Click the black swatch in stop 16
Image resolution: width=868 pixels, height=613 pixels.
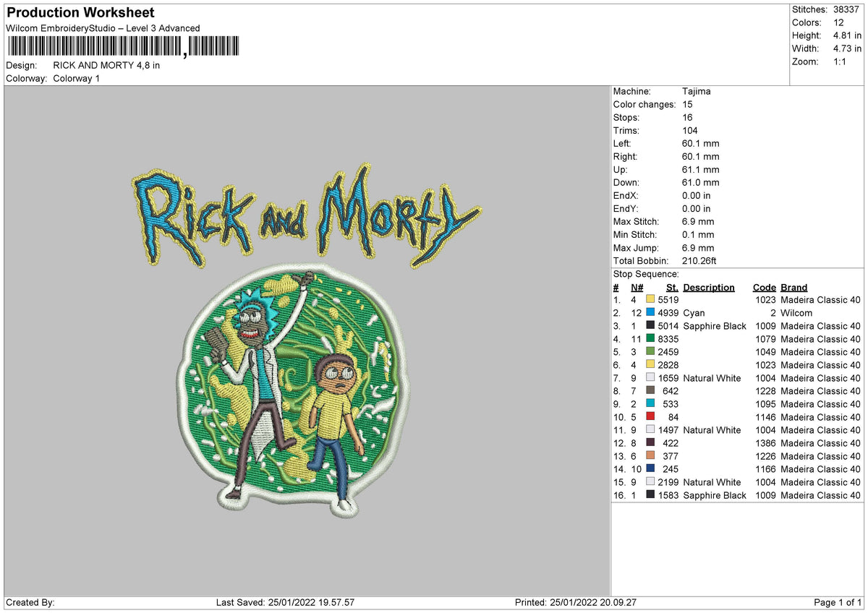tap(650, 495)
